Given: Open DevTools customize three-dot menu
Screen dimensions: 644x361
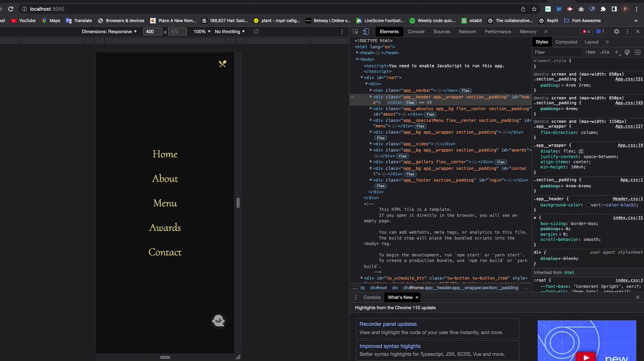Looking at the screenshot, I should 627,32.
